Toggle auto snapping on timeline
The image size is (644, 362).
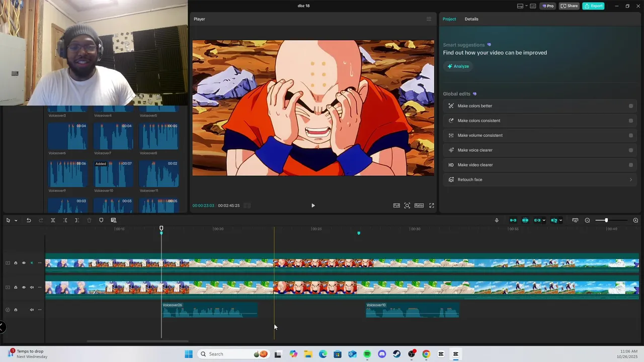tap(525, 220)
